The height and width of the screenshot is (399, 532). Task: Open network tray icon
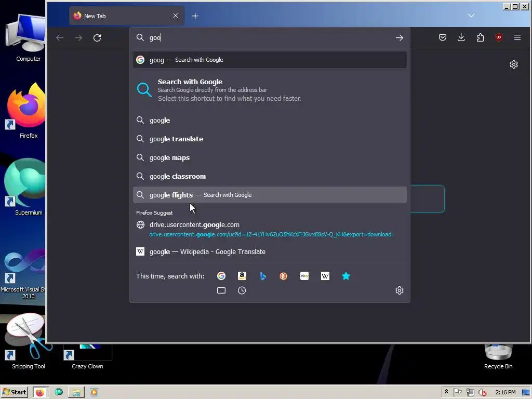470,393
